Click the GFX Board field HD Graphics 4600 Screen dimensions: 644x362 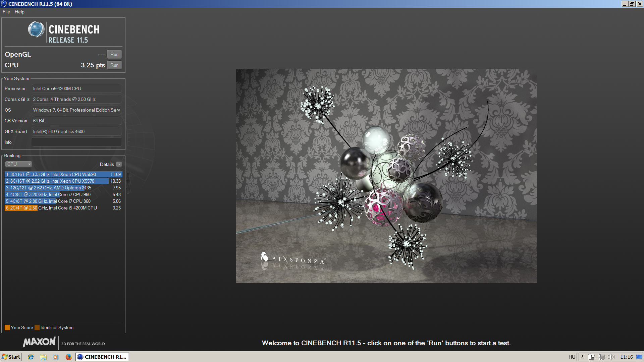(x=76, y=131)
